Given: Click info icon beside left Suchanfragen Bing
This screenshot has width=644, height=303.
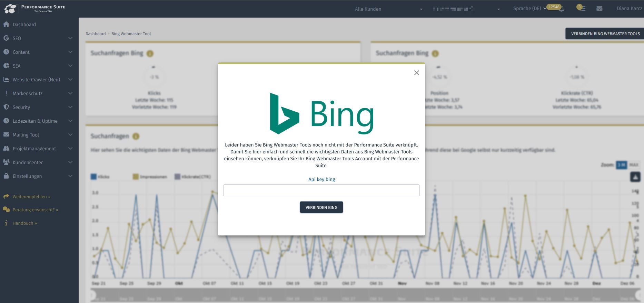Looking at the screenshot, I should 150,53.
